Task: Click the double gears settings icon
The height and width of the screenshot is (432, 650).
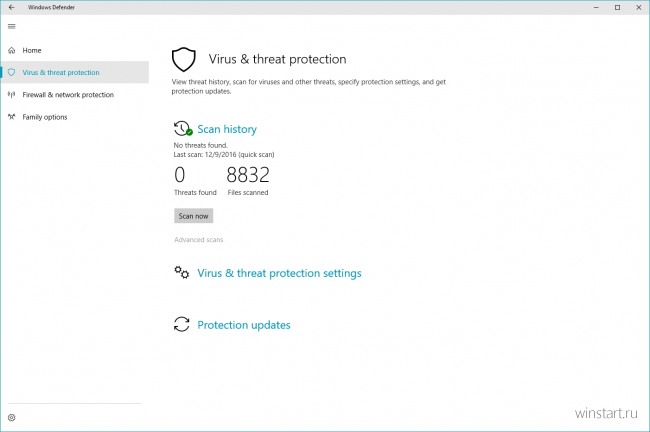Action: tap(182, 273)
